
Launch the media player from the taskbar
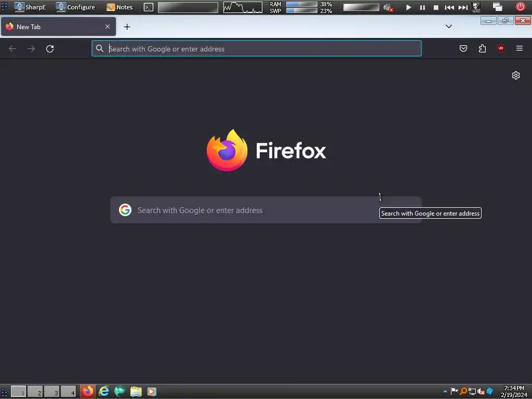point(152,392)
